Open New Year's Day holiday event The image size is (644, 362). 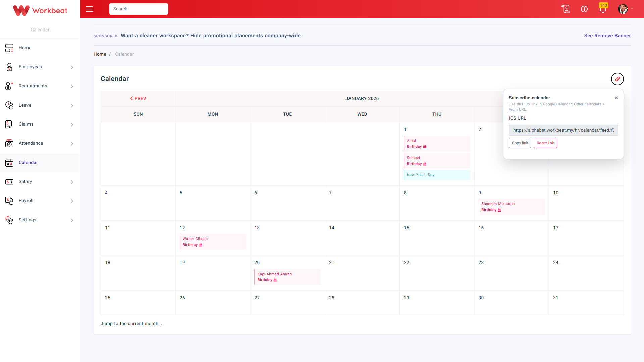(x=437, y=175)
